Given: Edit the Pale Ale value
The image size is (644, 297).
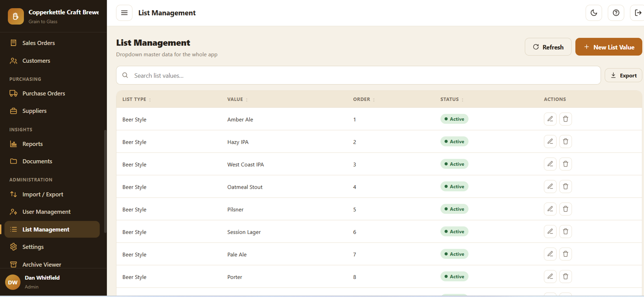Looking at the screenshot, I should pyautogui.click(x=550, y=254).
